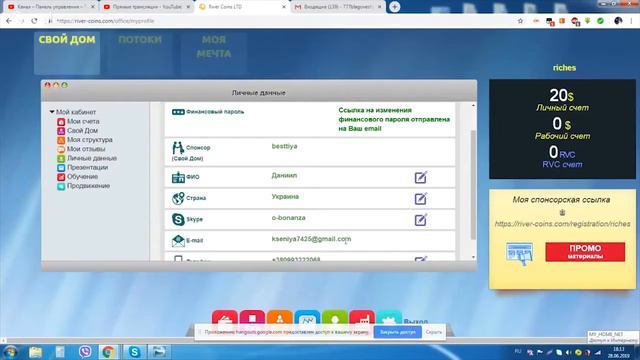This screenshot has width=640, height=360.
Task: Click the crown icon above the sponsor link
Action: coord(562,212)
